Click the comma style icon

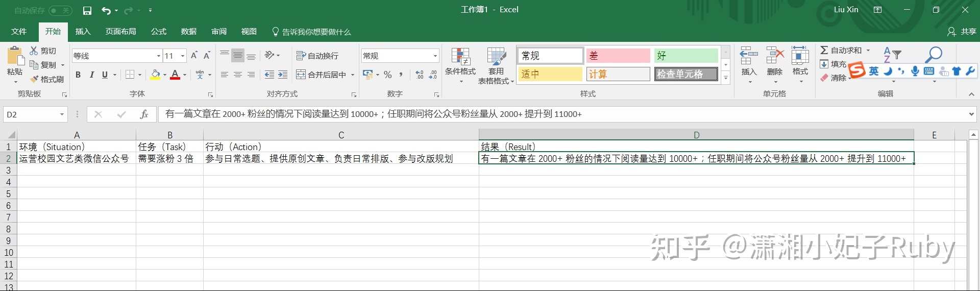click(401, 75)
